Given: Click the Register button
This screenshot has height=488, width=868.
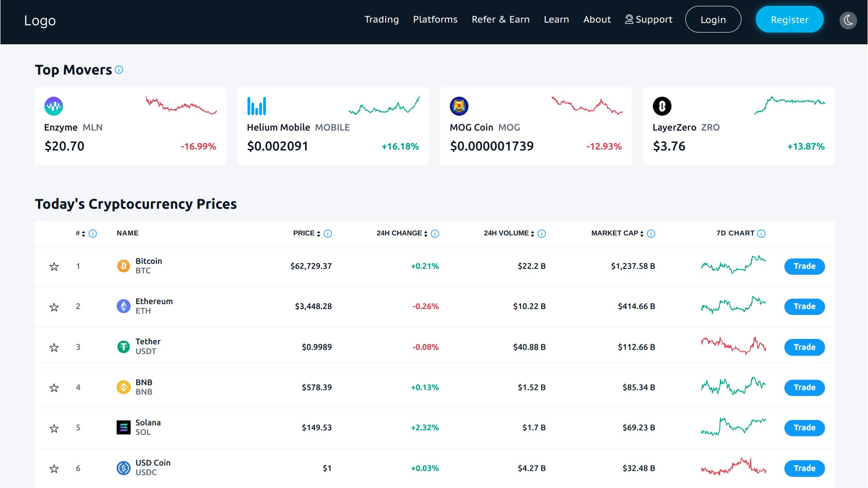Looking at the screenshot, I should (789, 19).
